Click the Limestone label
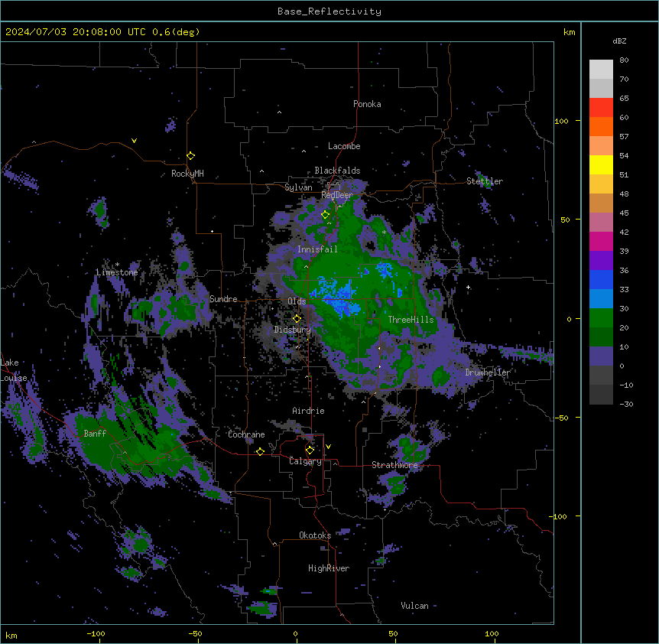The image size is (659, 644). click(117, 272)
